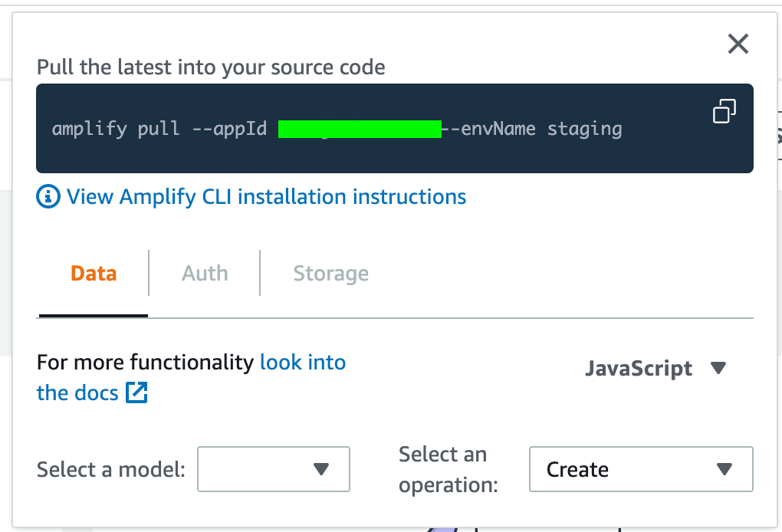
Task: Click the Create operation dropdown arrow
Action: [724, 469]
